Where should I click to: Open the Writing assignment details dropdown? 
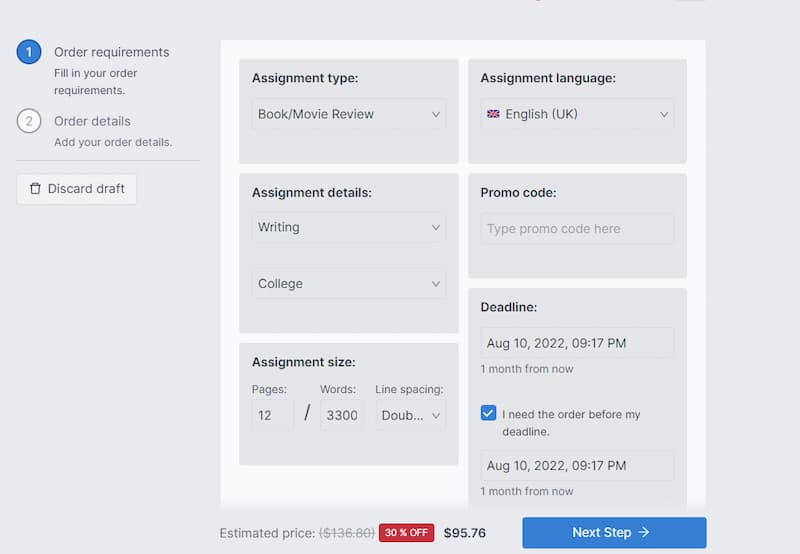348,228
